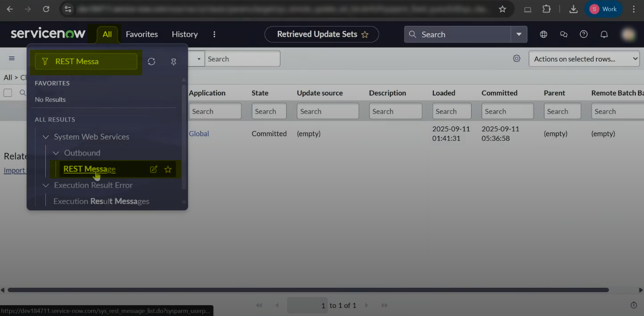Collapse the Execution Result Error group
This screenshot has height=316, width=644.
pyautogui.click(x=45, y=185)
